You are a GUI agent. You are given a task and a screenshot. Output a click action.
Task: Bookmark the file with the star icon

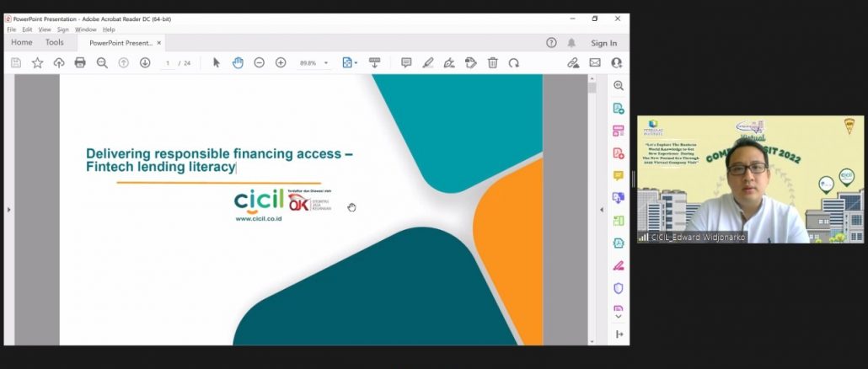point(37,63)
